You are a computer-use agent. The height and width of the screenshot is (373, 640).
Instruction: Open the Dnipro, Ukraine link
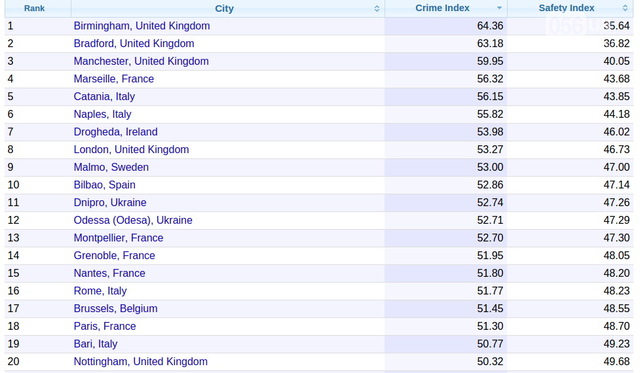pyautogui.click(x=110, y=202)
